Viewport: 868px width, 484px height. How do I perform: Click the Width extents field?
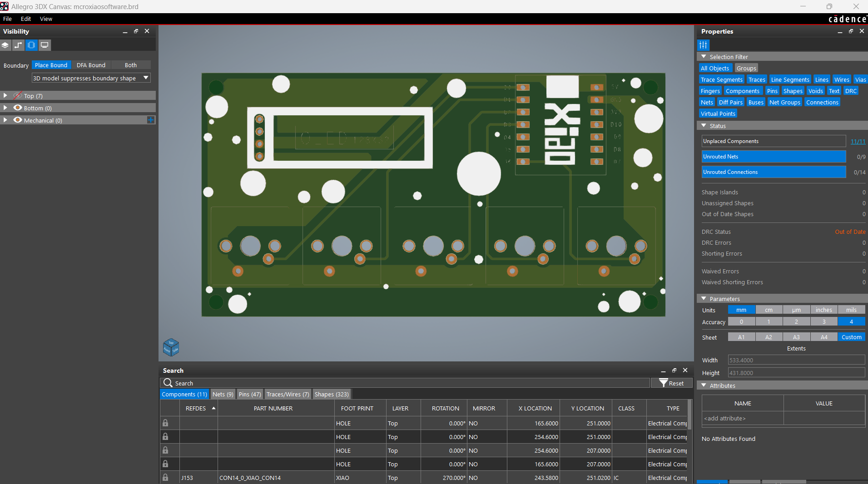tap(796, 360)
